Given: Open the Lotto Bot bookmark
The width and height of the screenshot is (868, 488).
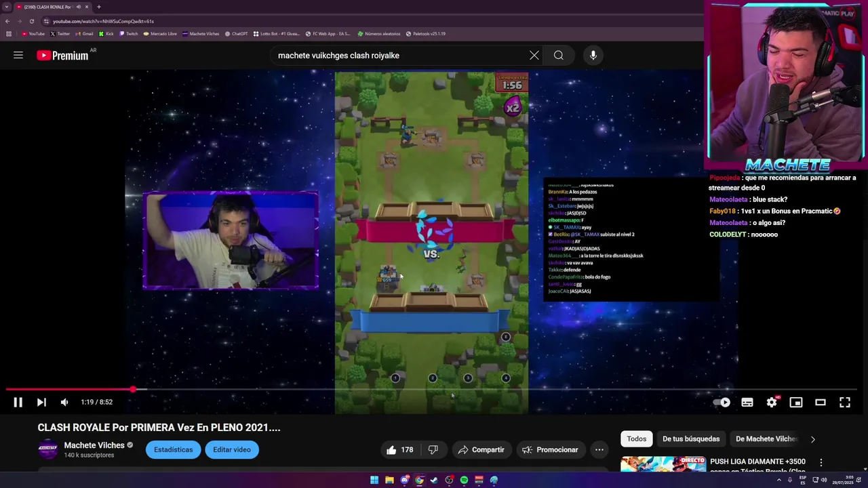Looking at the screenshot, I should tap(277, 34).
